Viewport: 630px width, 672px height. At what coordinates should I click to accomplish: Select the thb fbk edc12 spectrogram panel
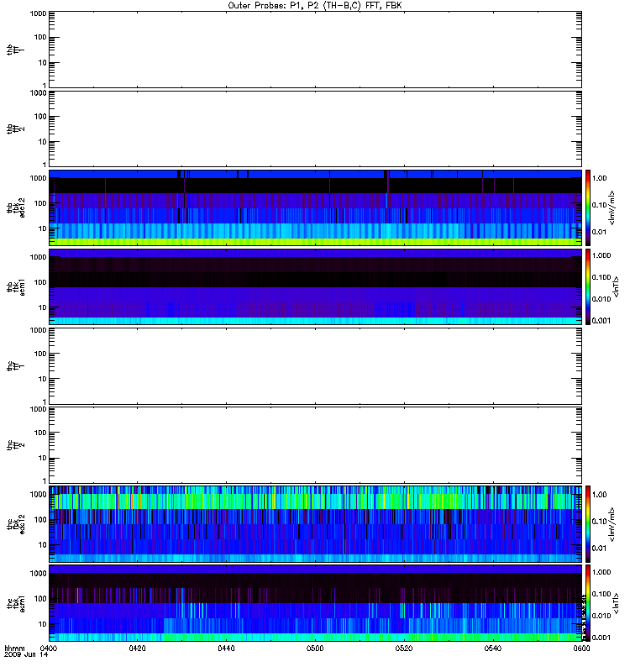315,207
